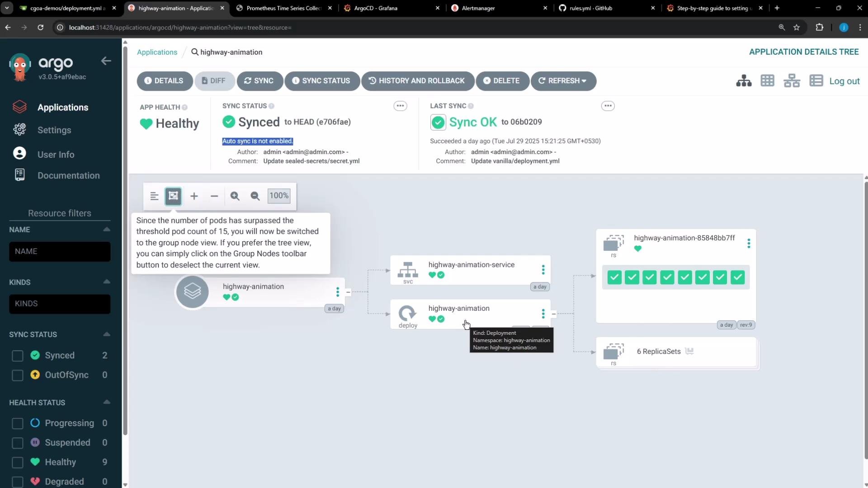The height and width of the screenshot is (488, 868).
Task: Click the last pod check square
Action: click(x=738, y=277)
